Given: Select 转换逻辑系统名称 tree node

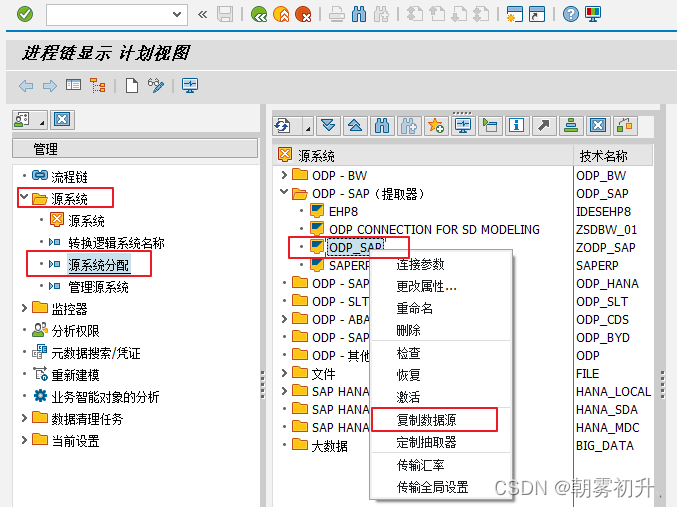Looking at the screenshot, I should tap(116, 243).
